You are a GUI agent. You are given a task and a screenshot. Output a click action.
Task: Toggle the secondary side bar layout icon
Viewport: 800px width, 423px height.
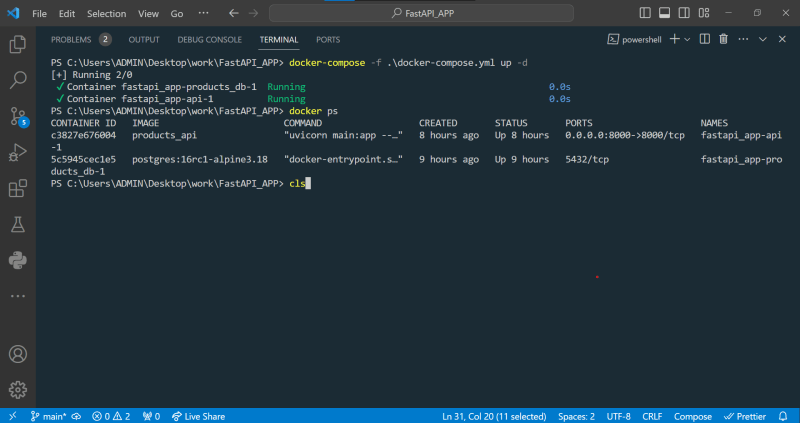(x=684, y=13)
